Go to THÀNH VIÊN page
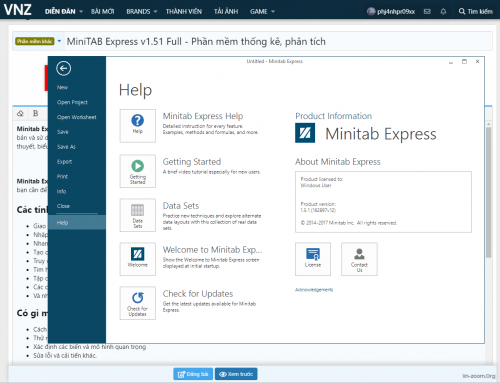The height and width of the screenshot is (383, 500). pyautogui.click(x=184, y=12)
